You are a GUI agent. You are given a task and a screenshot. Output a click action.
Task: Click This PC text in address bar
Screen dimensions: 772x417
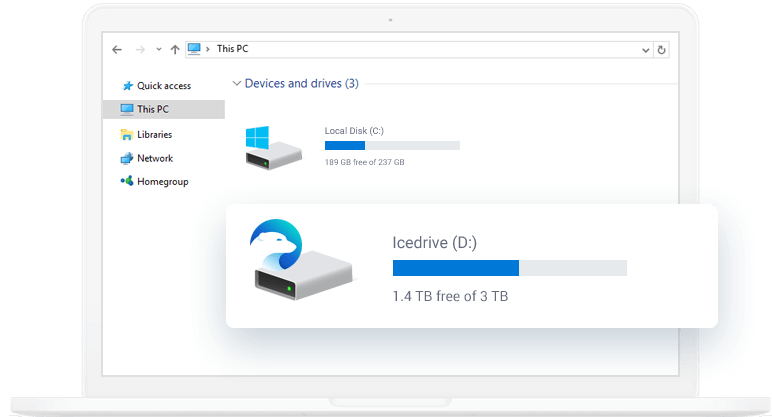click(x=233, y=49)
